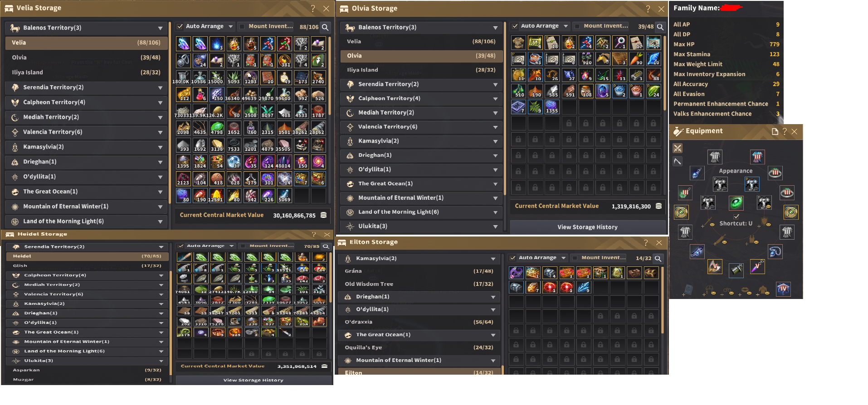
Task: Click crossed swords icon in Equipment panel
Action: (678, 148)
